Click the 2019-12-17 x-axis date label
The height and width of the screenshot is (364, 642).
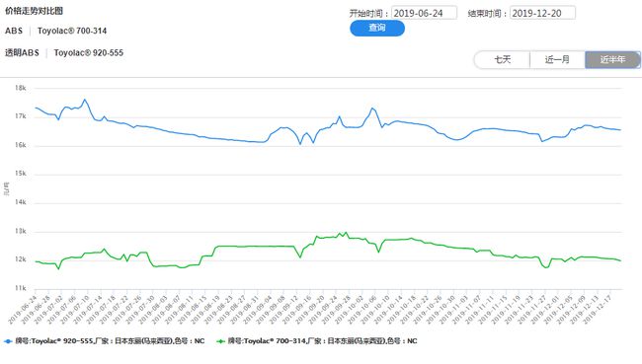point(597,310)
